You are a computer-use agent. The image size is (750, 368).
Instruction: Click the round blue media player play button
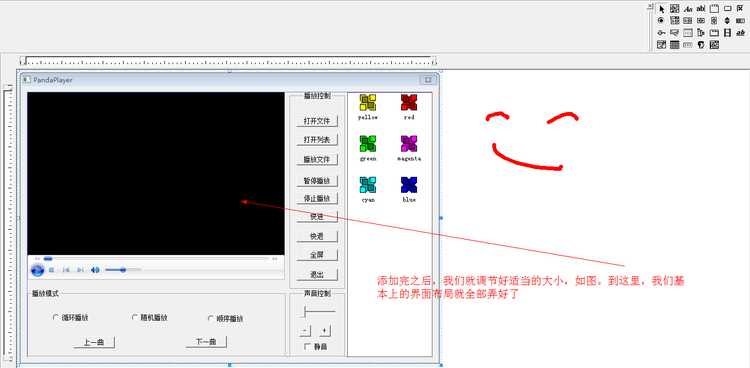pyautogui.click(x=37, y=270)
